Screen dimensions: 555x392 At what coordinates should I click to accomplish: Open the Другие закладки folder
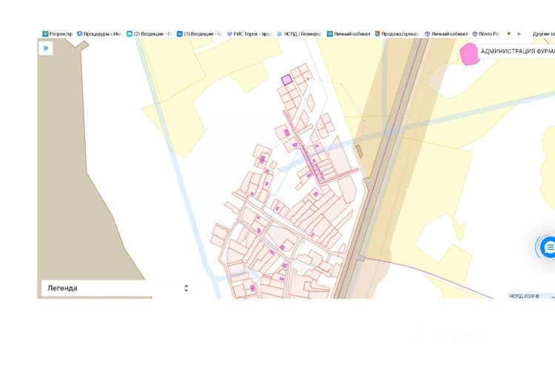544,34
